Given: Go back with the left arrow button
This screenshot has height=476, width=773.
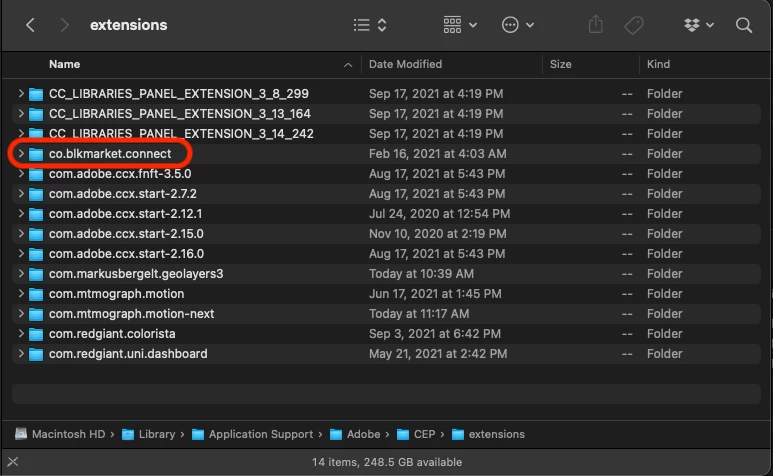Looking at the screenshot, I should pos(30,25).
